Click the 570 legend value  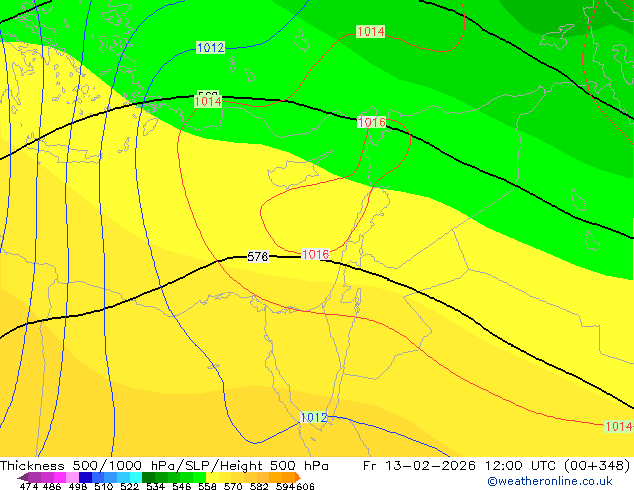[233, 486]
